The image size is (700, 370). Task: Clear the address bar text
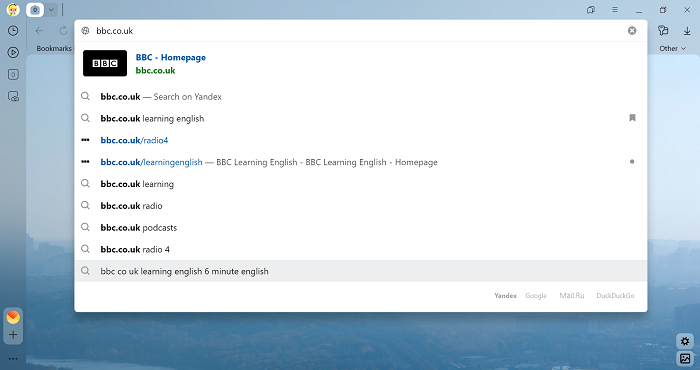pyautogui.click(x=632, y=30)
